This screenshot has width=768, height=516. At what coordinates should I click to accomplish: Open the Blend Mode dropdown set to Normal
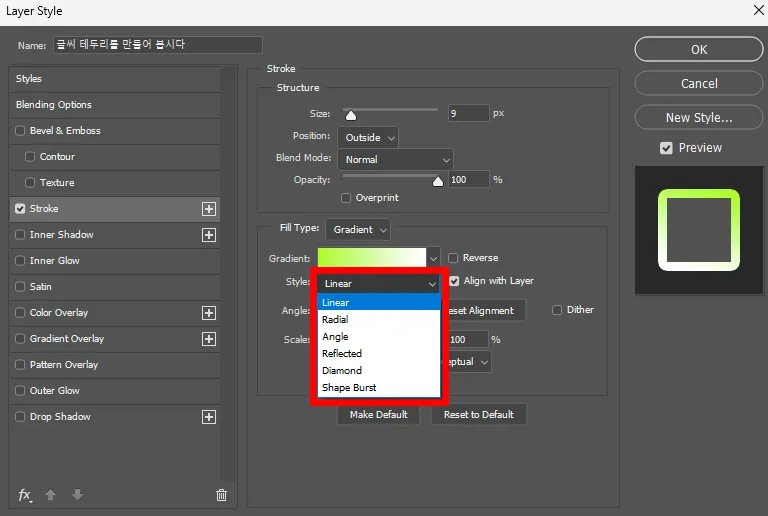395,160
